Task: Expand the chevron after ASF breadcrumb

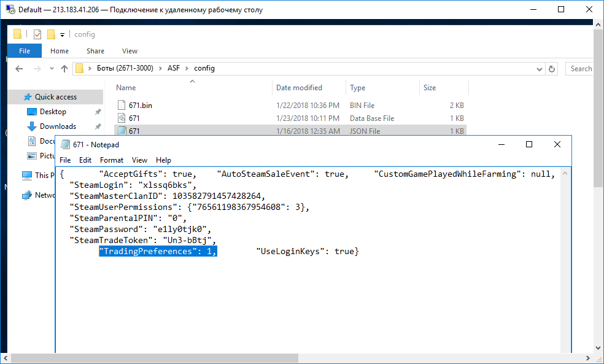Action: pos(187,68)
